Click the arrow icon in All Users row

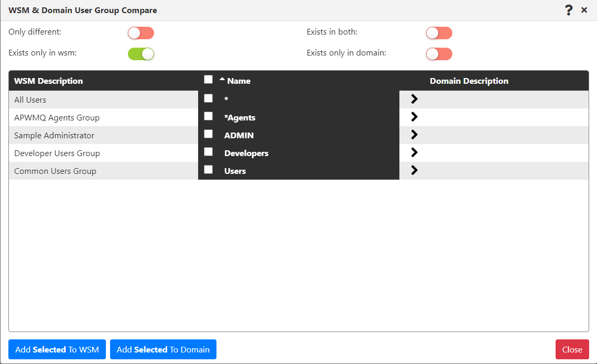pyautogui.click(x=414, y=99)
